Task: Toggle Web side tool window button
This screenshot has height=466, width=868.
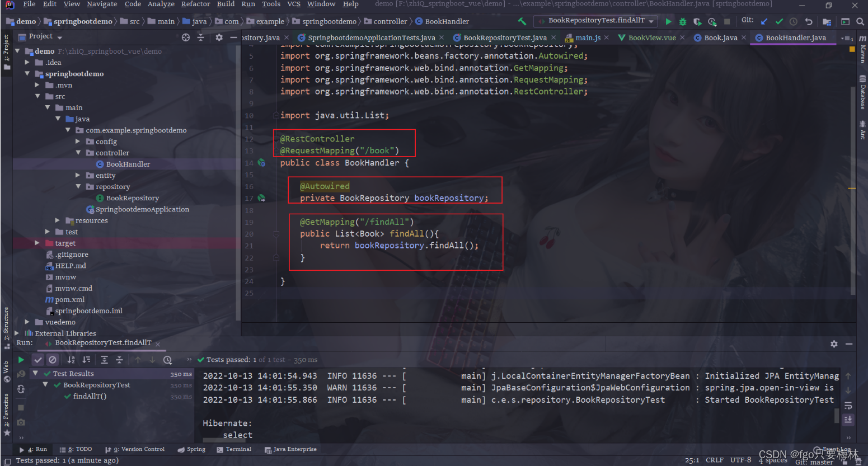Action: click(x=6, y=371)
